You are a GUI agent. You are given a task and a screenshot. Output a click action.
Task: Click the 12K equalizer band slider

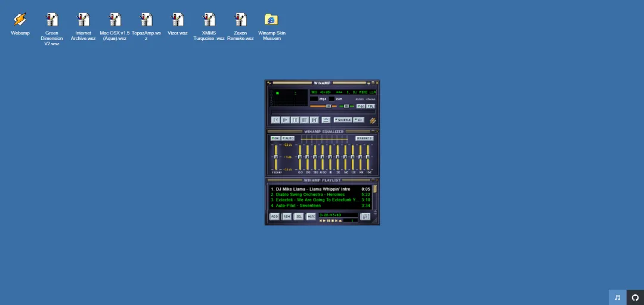(x=353, y=157)
